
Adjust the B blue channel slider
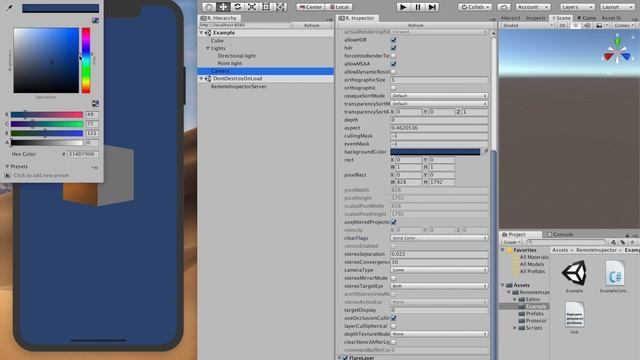tap(47, 133)
